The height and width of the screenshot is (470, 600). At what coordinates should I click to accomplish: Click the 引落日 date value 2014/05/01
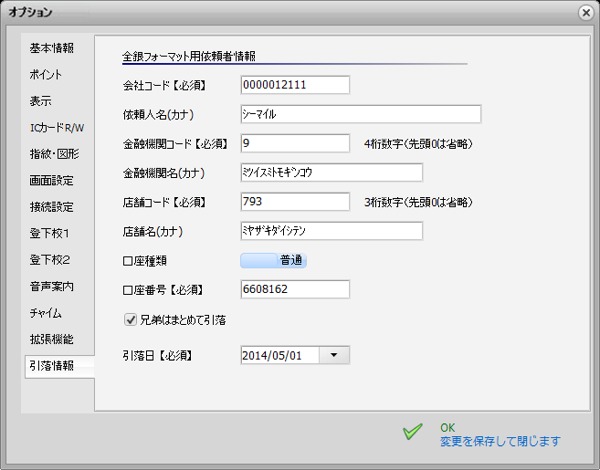point(272,356)
